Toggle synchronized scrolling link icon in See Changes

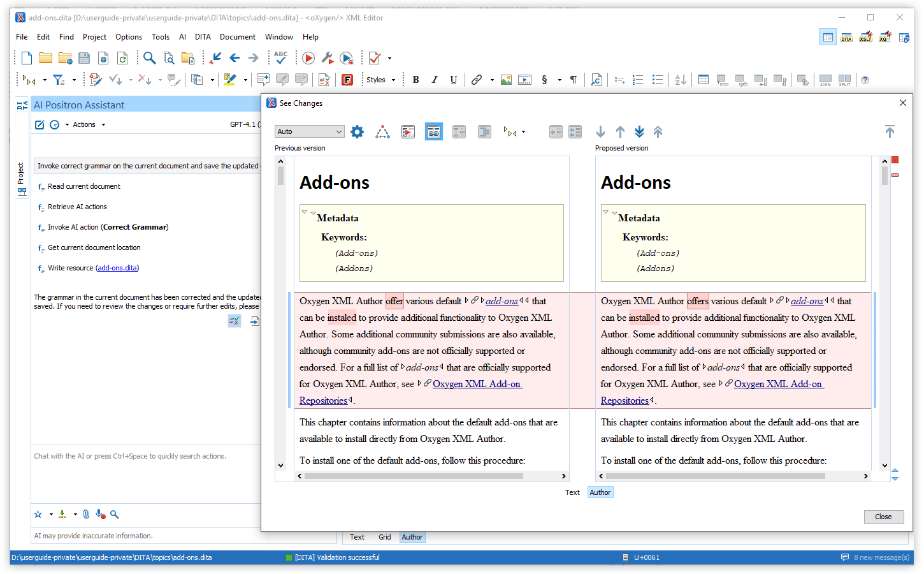pos(434,132)
